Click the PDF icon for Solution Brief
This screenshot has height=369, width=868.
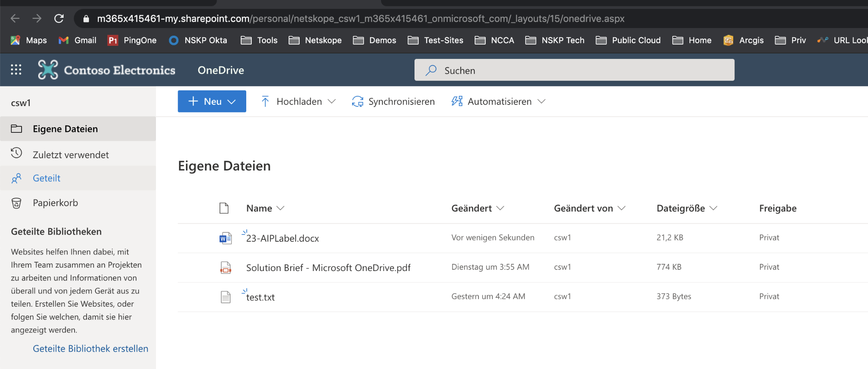[225, 268]
